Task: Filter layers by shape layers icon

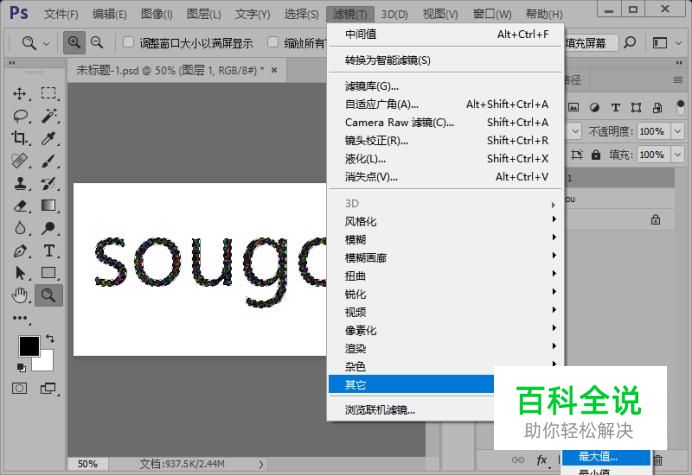Action: (x=636, y=108)
